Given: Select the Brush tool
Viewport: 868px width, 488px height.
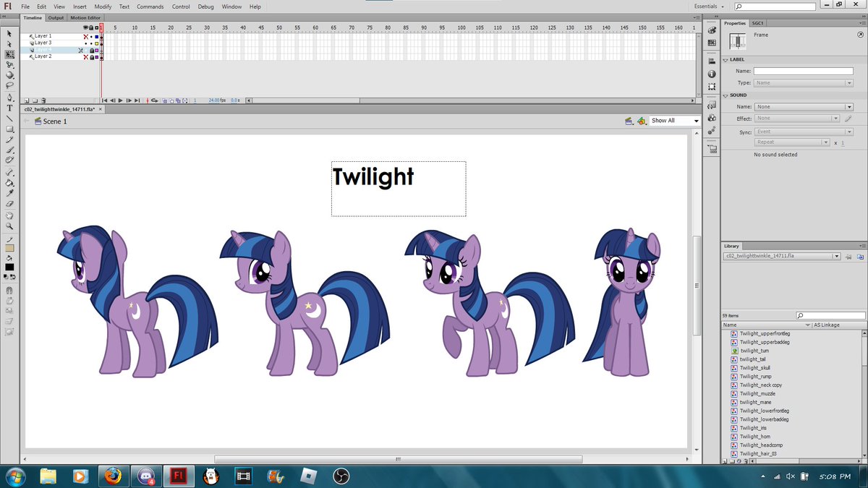Looking at the screenshot, I should pyautogui.click(x=9, y=149).
